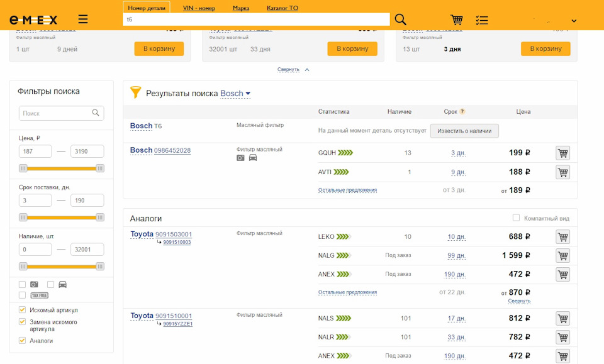This screenshot has width=604, height=364.
Task: Click the Emex logo
Action: (x=33, y=19)
